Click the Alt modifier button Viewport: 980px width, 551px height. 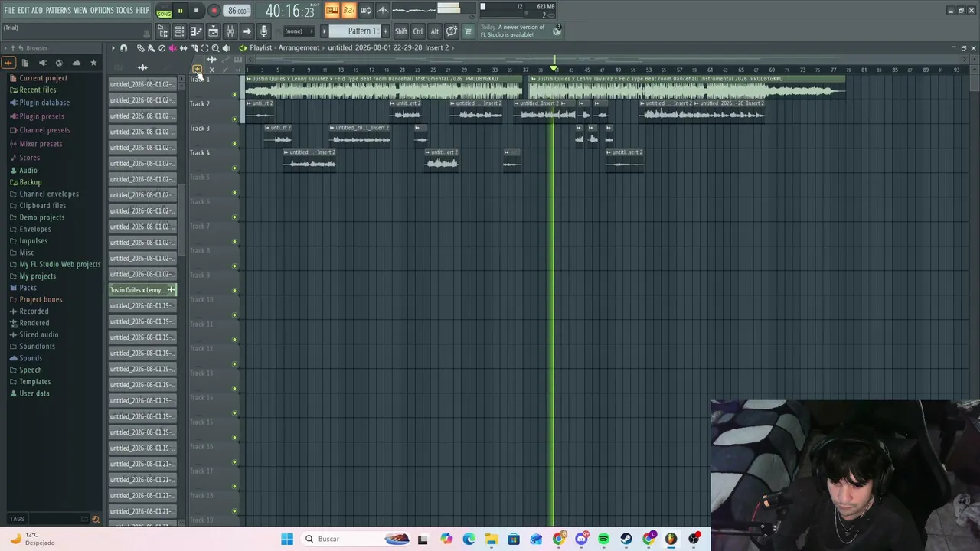(x=435, y=31)
